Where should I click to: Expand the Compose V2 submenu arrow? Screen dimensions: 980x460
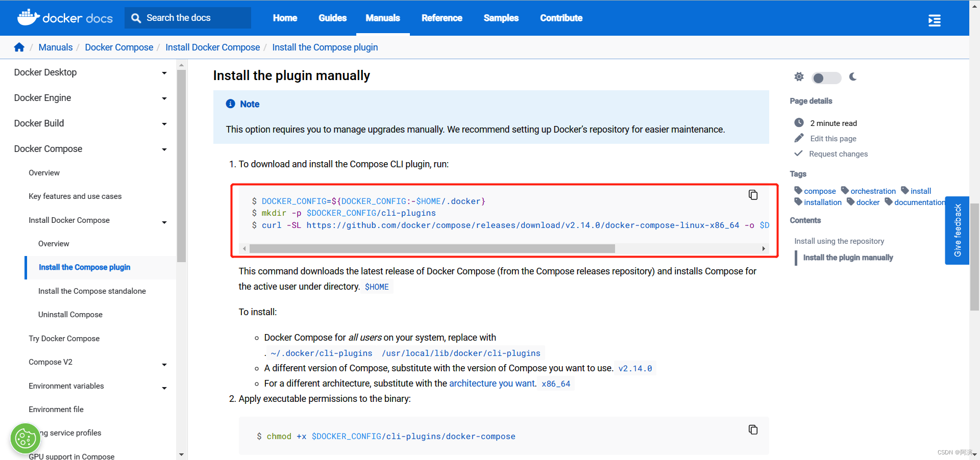click(164, 365)
